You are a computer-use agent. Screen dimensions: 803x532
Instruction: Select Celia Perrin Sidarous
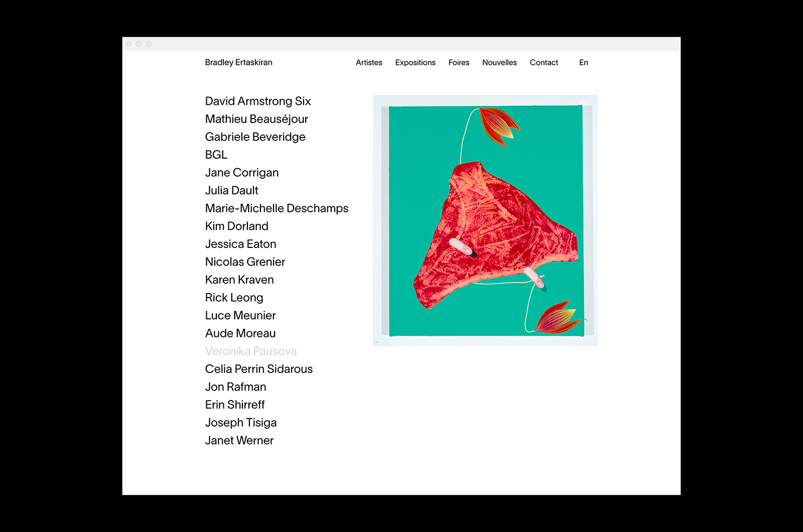258,369
